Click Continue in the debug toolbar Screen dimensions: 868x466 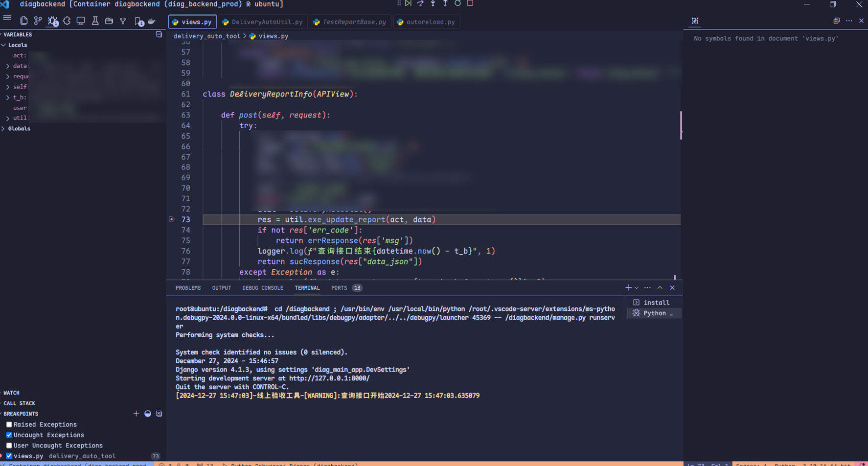408,3
